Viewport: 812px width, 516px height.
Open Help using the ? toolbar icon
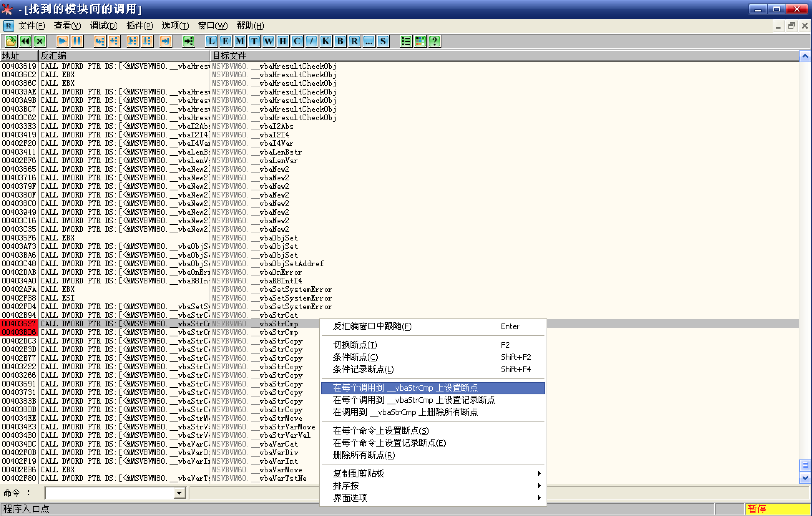434,41
